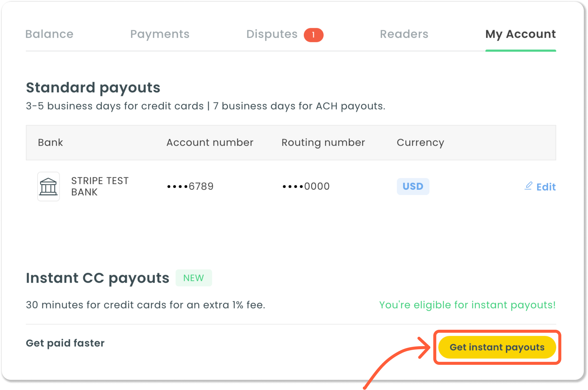Click the bank building icon

pos(48,186)
